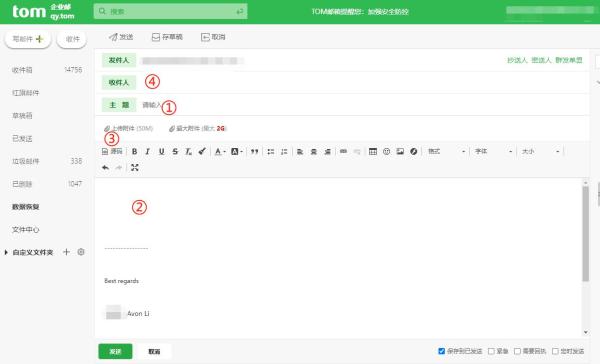Click the compose mail (写邮件) button
600x364 pixels.
pyautogui.click(x=28, y=39)
